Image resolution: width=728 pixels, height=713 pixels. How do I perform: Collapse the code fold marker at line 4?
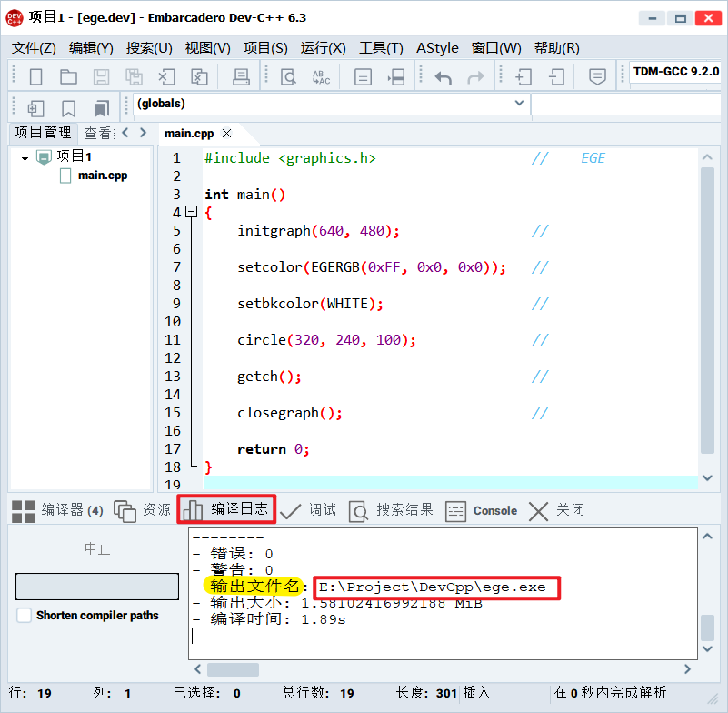pos(191,212)
